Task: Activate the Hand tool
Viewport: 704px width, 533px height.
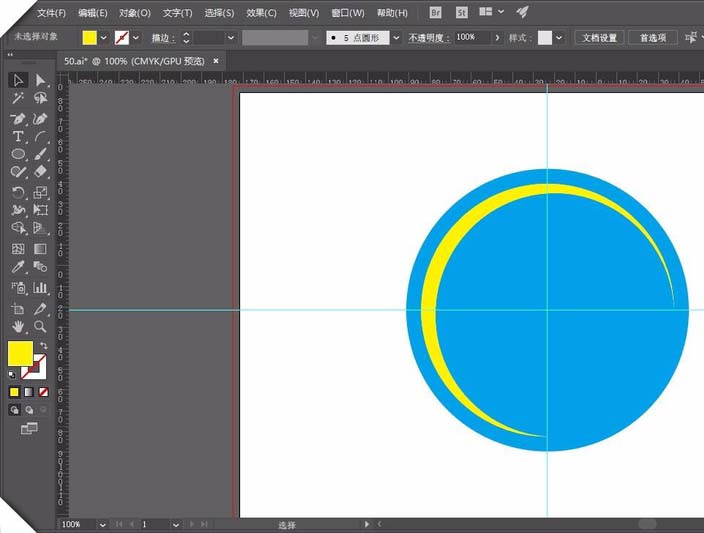Action: pos(18,326)
